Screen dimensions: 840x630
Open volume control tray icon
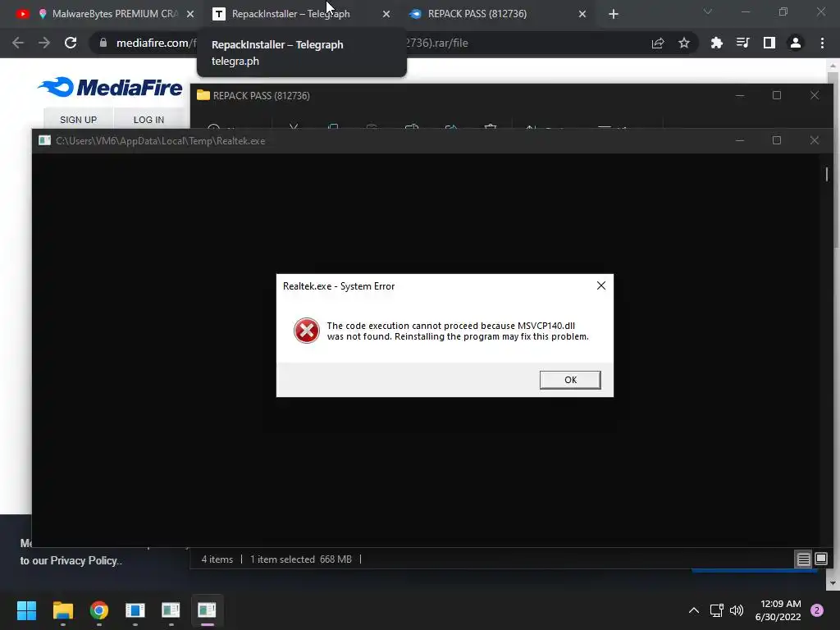[x=737, y=610]
